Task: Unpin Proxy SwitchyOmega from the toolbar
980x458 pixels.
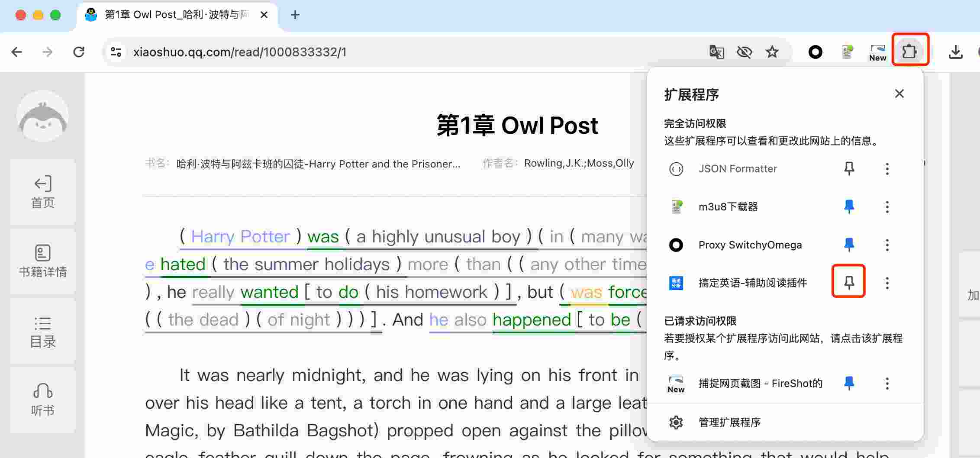Action: (849, 245)
